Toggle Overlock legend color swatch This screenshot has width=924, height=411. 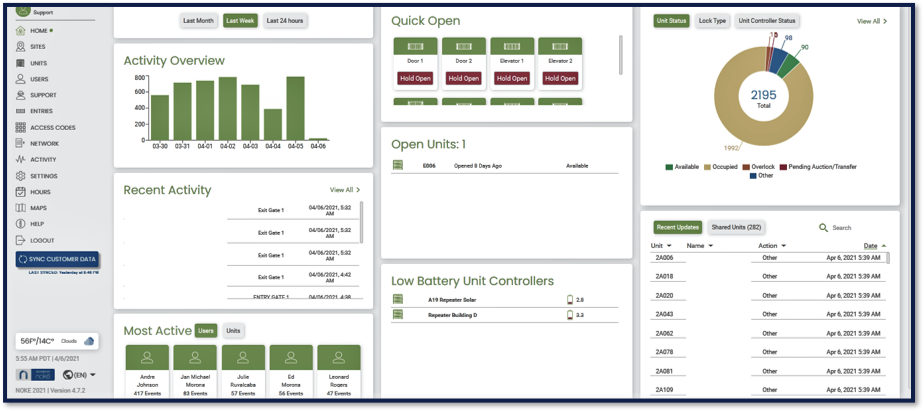tap(746, 167)
